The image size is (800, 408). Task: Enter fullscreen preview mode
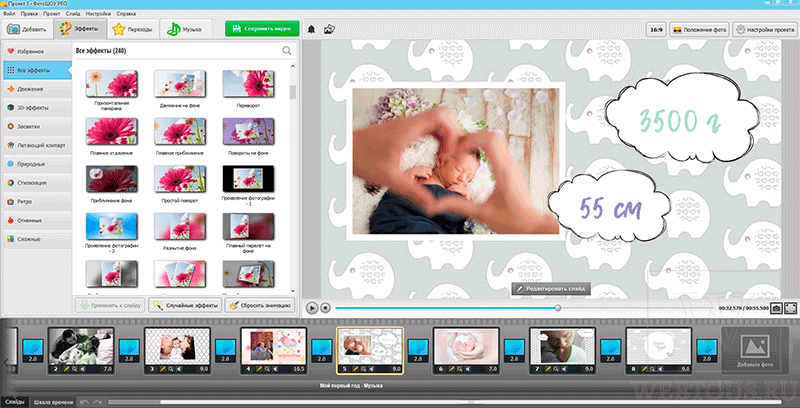coord(790,308)
